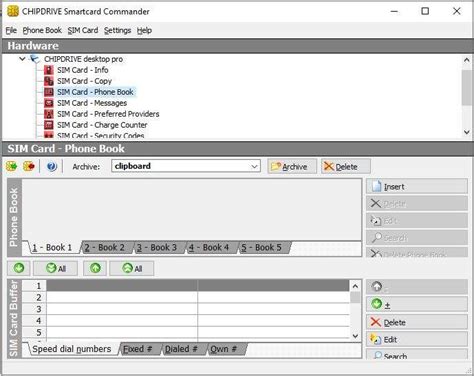Click the SIM Card - Copy label
The height and width of the screenshot is (376, 474).
coord(84,81)
